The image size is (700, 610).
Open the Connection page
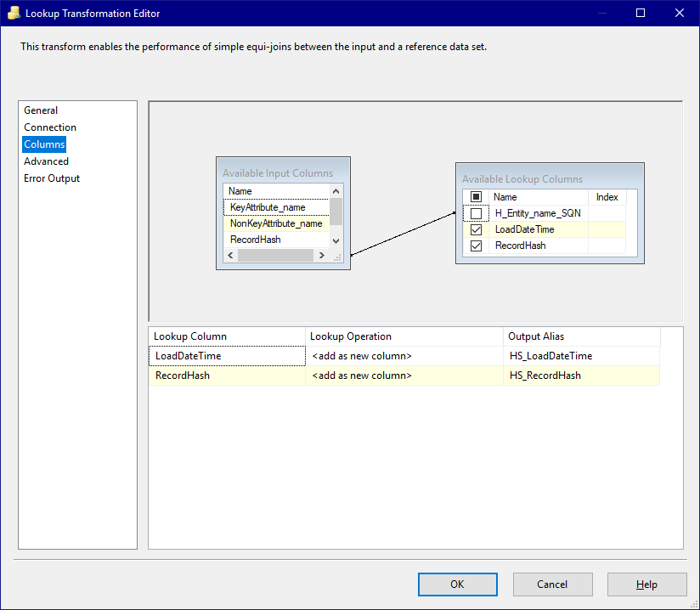pyautogui.click(x=50, y=127)
